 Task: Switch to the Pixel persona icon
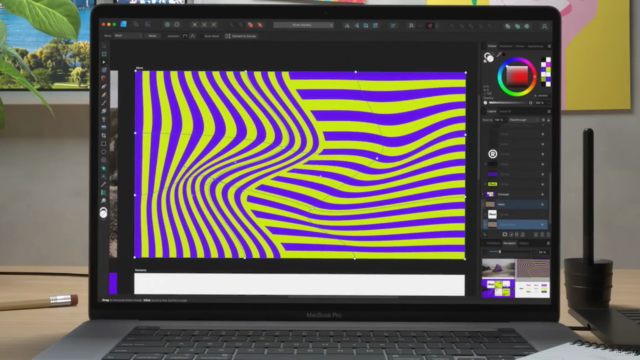[x=136, y=24]
